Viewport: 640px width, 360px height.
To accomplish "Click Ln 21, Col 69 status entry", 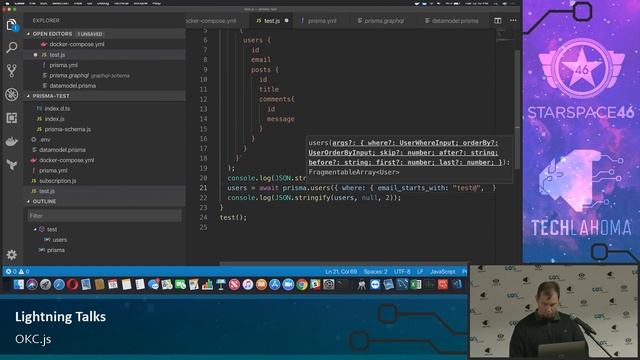I will (x=341, y=271).
